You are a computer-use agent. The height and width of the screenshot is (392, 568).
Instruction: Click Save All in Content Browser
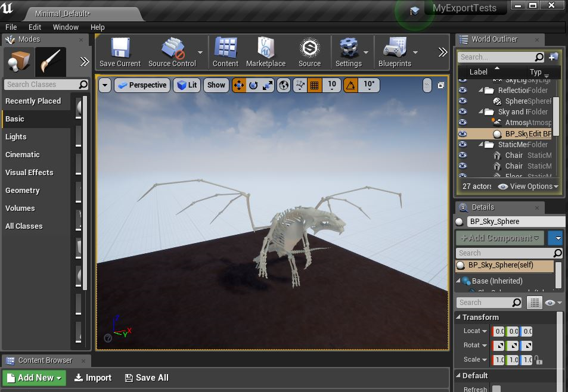tap(147, 378)
